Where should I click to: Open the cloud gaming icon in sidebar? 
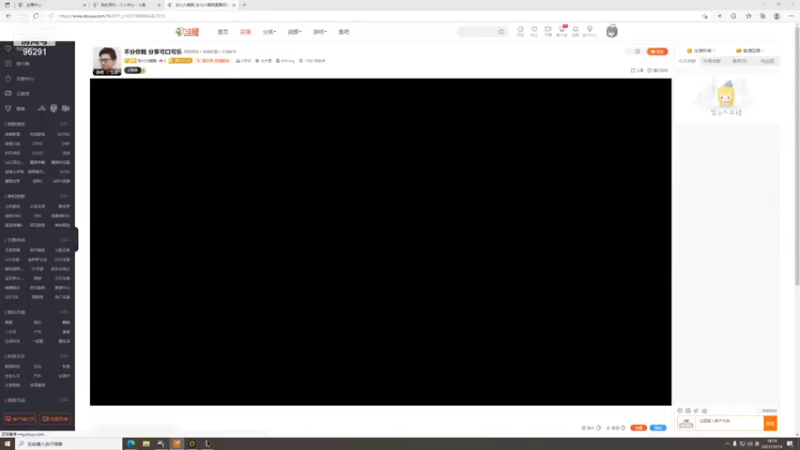pyautogui.click(x=8, y=93)
